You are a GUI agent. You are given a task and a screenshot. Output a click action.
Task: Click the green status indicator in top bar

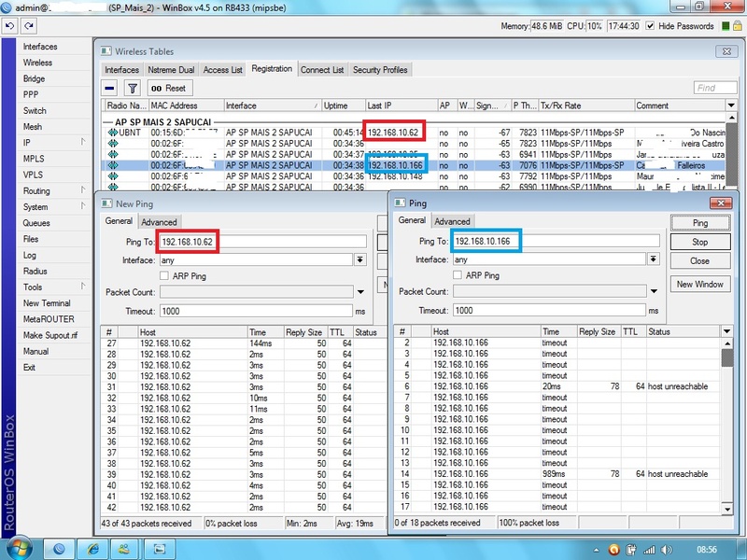pyautogui.click(x=726, y=26)
